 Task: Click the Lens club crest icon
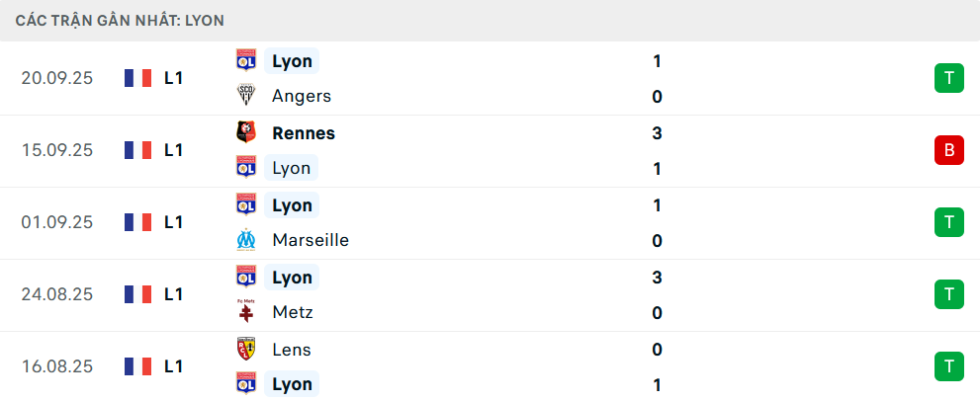pos(246,349)
